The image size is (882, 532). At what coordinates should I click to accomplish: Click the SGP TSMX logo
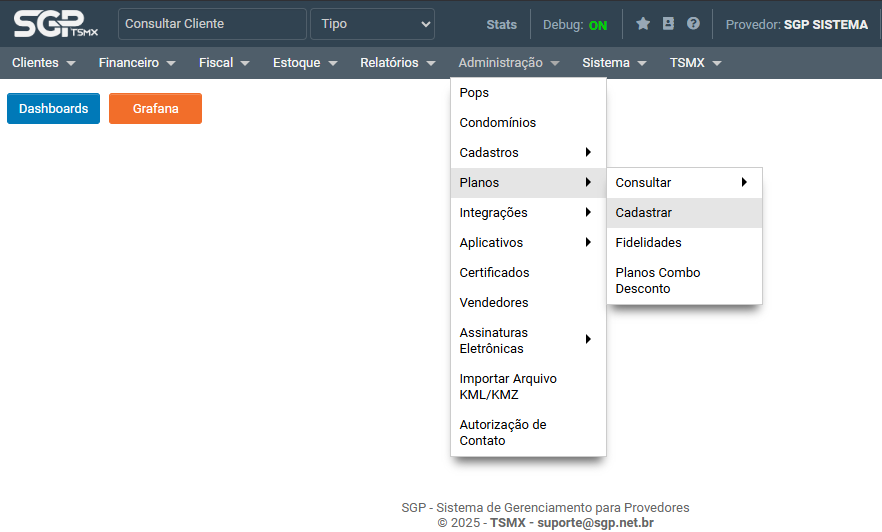point(55,23)
